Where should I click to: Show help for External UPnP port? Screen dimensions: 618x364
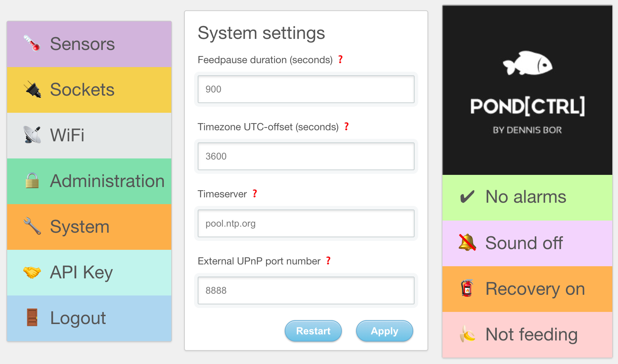coord(328,261)
